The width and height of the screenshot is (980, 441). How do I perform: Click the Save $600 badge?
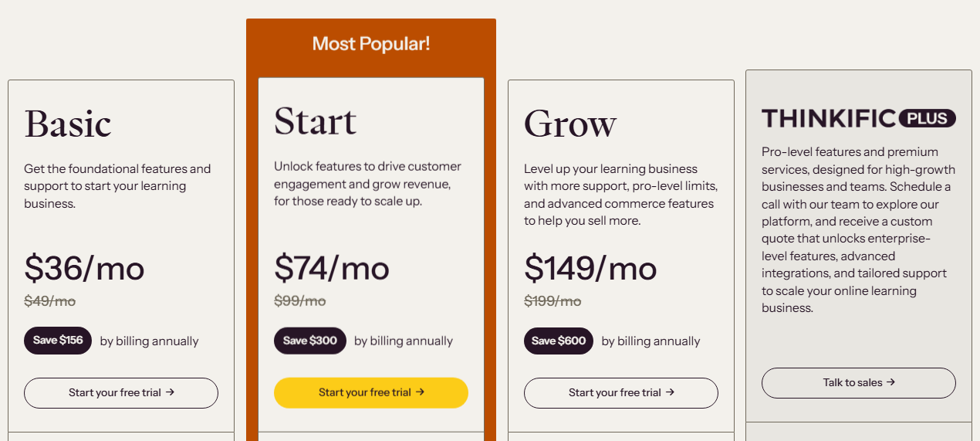pyautogui.click(x=559, y=341)
